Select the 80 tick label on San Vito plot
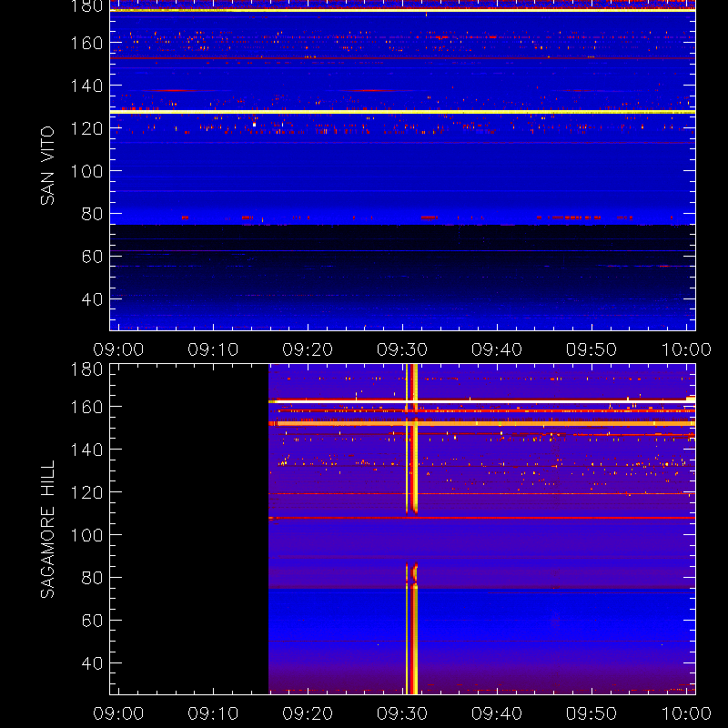The height and width of the screenshot is (728, 728). (x=92, y=214)
